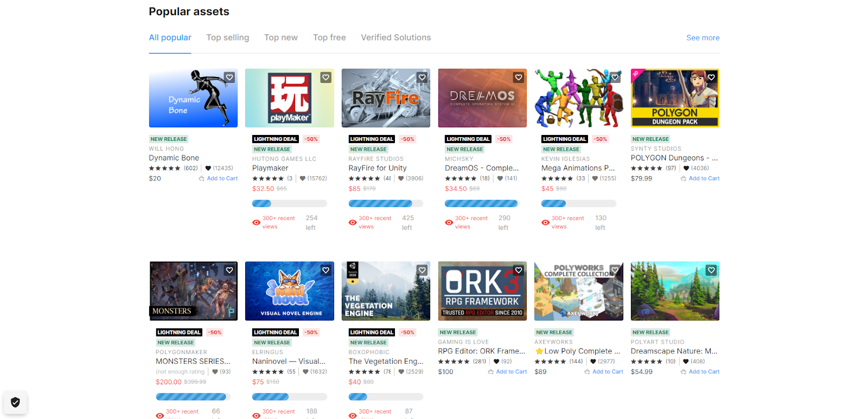Click the Playmaker 15762 favorites count heart

(x=303, y=178)
